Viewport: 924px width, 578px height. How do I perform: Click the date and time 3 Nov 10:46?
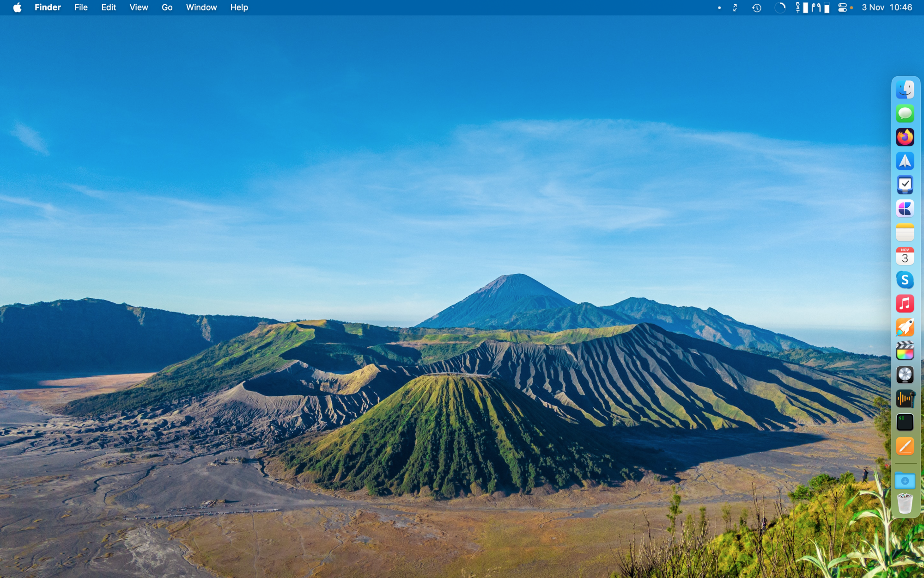[x=886, y=7]
